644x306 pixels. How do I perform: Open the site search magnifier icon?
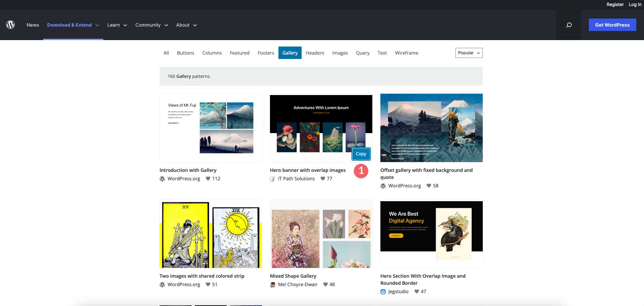[x=569, y=25]
